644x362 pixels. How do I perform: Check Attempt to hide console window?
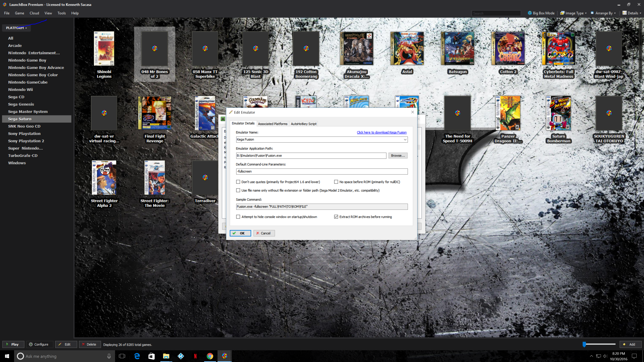coord(238,217)
